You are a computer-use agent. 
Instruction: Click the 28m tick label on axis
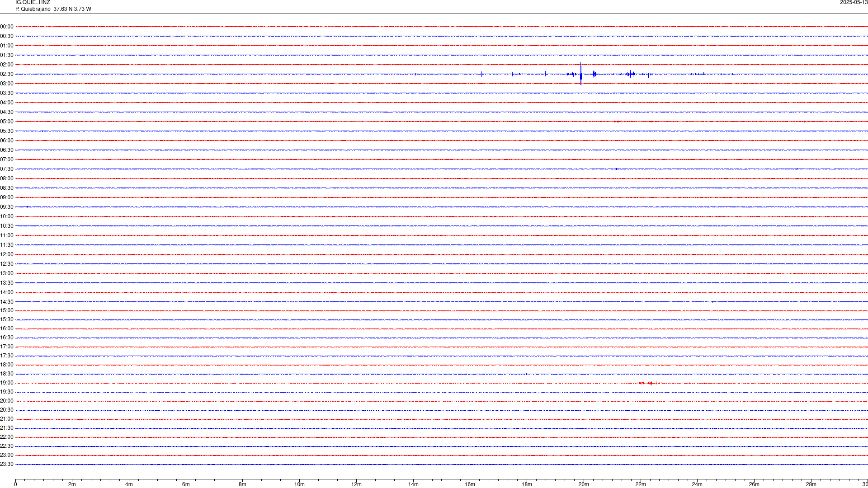coord(811,484)
